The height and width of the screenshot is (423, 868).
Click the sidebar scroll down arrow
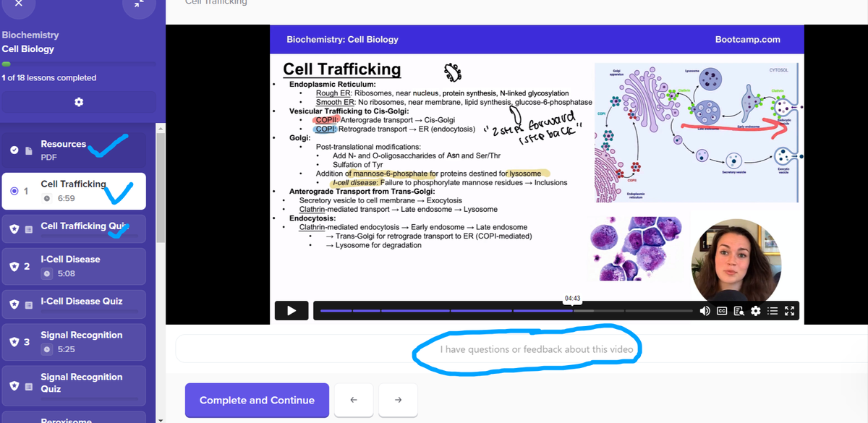coord(160,419)
